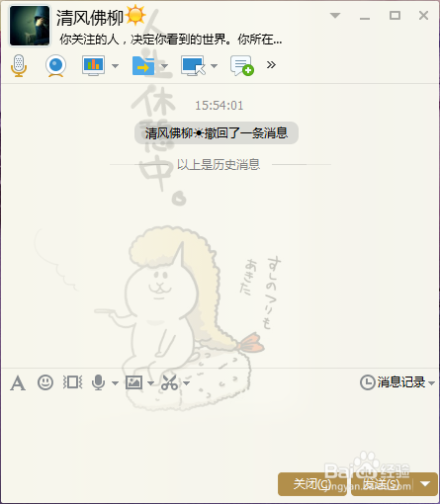Open the send options arrow beside 发送
The height and width of the screenshot is (504, 440).
425,484
